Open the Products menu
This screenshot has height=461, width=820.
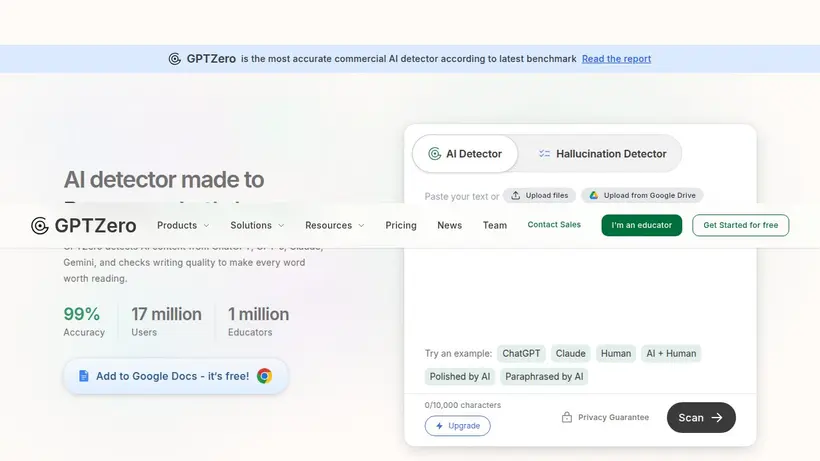[183, 225]
